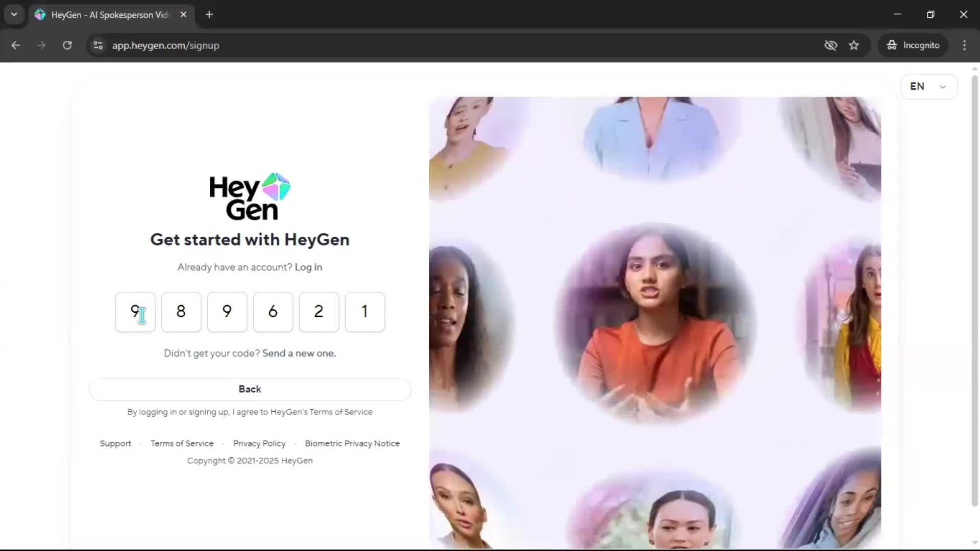Click the Back button

[x=250, y=389]
